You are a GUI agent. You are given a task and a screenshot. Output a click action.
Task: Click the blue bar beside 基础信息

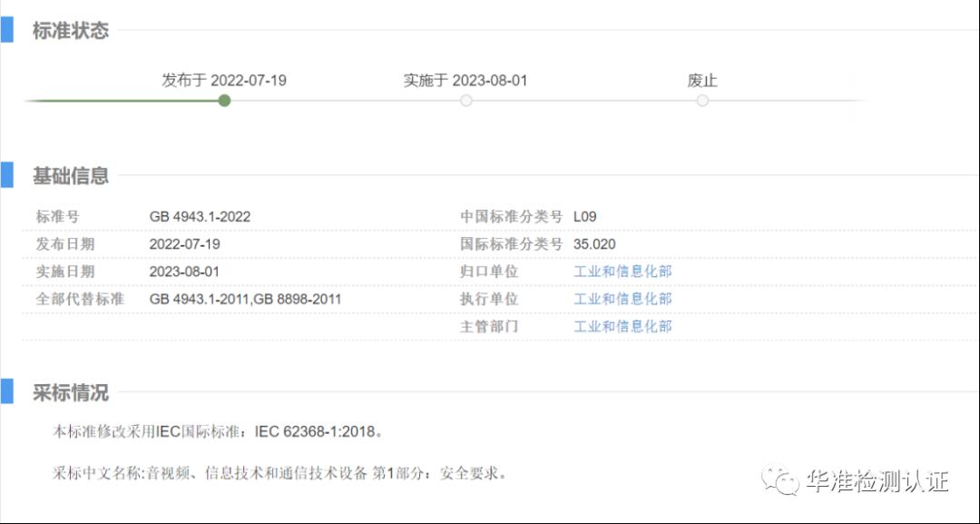point(6,174)
